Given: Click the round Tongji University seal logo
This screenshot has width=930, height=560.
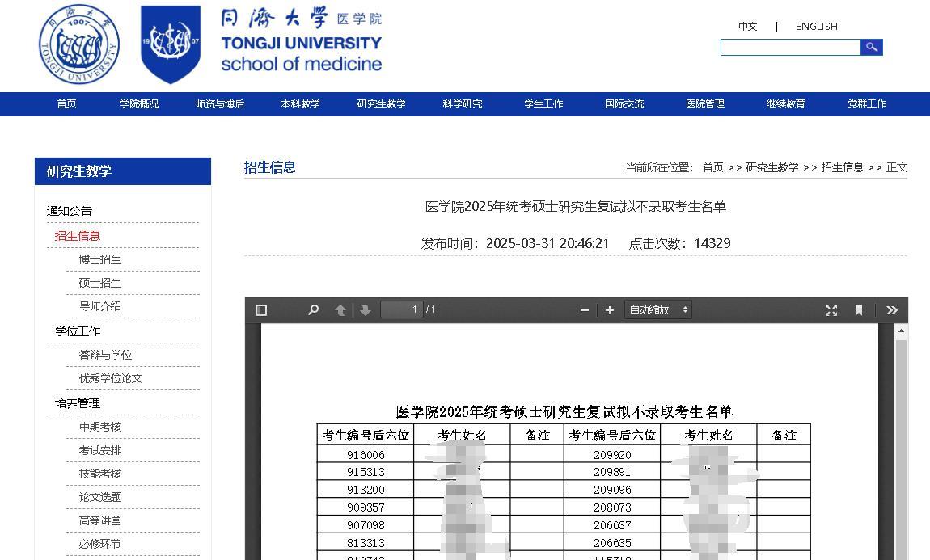Looking at the screenshot, I should 79,44.
